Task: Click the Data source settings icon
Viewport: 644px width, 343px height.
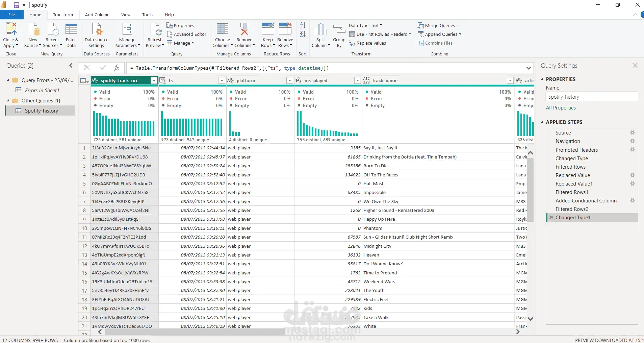Action: click(x=97, y=29)
